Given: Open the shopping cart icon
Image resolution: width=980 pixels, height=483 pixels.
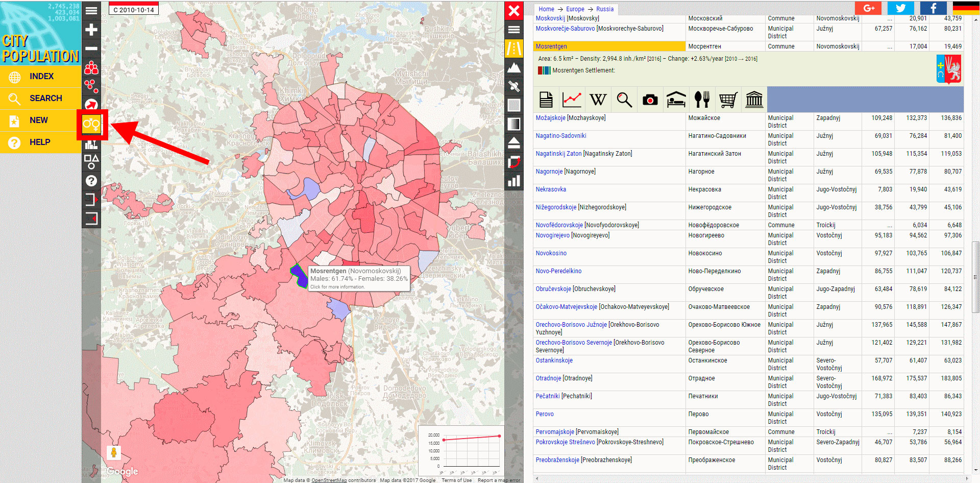Looking at the screenshot, I should coord(728,100).
